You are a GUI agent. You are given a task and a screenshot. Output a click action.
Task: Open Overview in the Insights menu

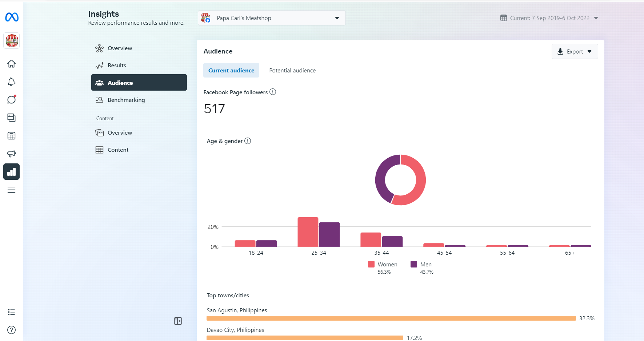[139, 48]
